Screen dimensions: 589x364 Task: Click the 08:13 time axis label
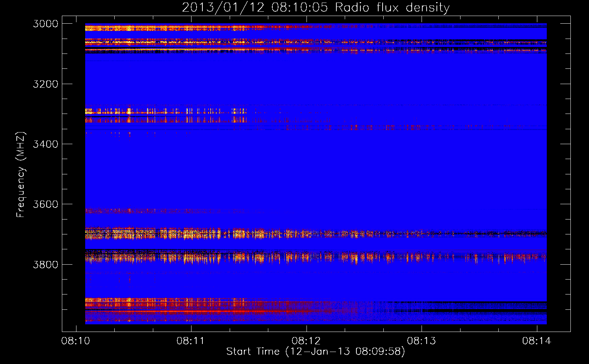tap(421, 341)
